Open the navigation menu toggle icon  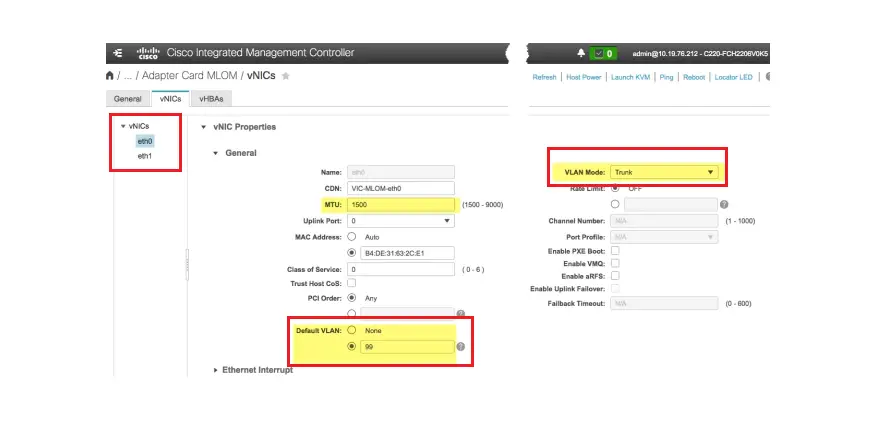pyautogui.click(x=117, y=53)
